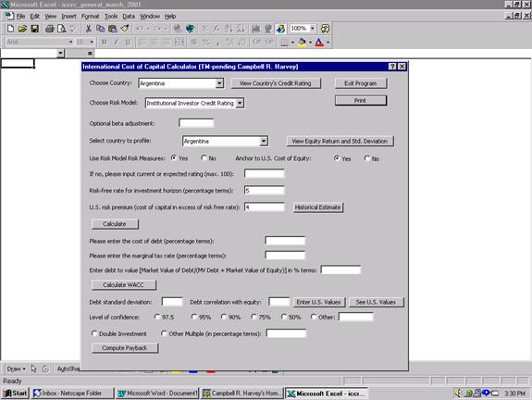
Task: Apply red Font Color A
Action: [319, 42]
